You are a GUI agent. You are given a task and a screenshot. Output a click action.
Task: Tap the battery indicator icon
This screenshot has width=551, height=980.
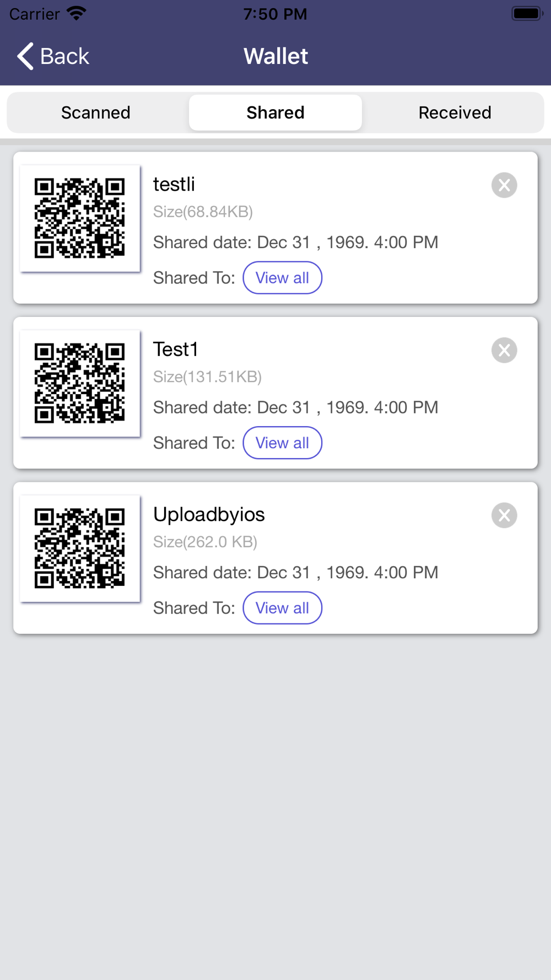527,13
